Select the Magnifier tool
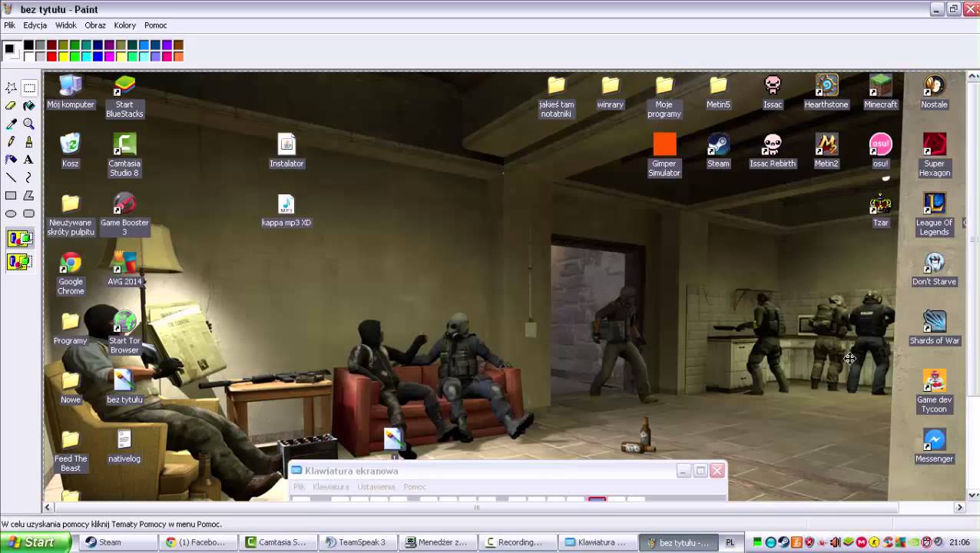980x553 pixels. (29, 124)
